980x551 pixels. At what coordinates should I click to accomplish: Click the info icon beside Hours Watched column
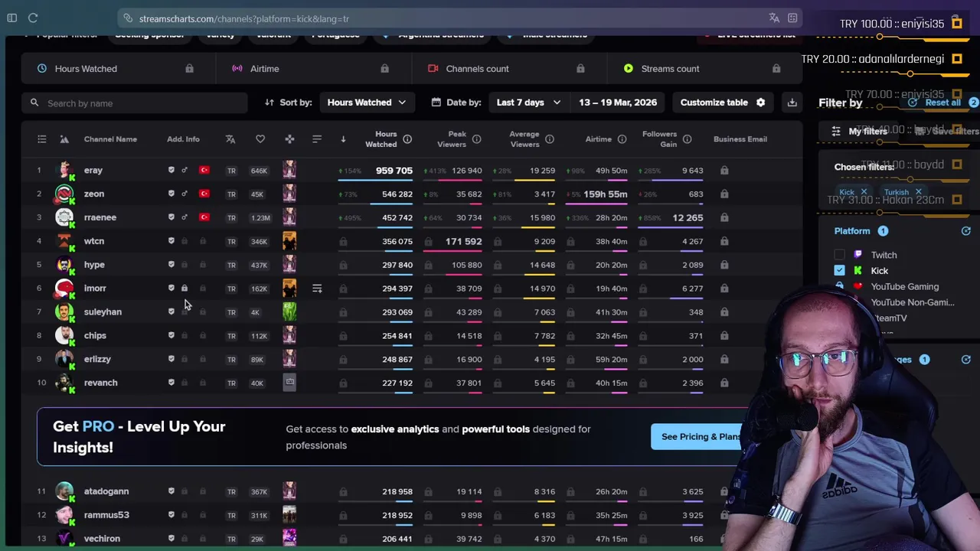tap(407, 139)
